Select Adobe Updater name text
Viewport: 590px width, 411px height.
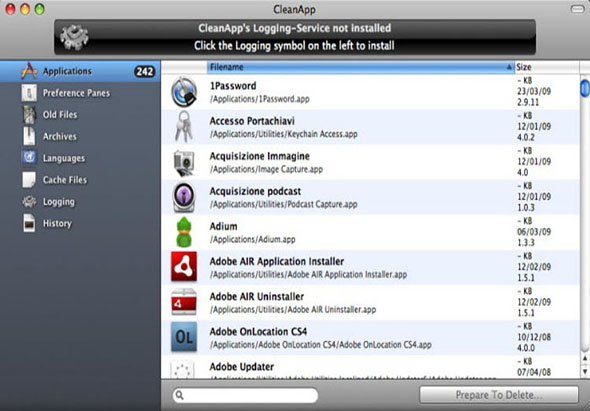click(x=242, y=367)
